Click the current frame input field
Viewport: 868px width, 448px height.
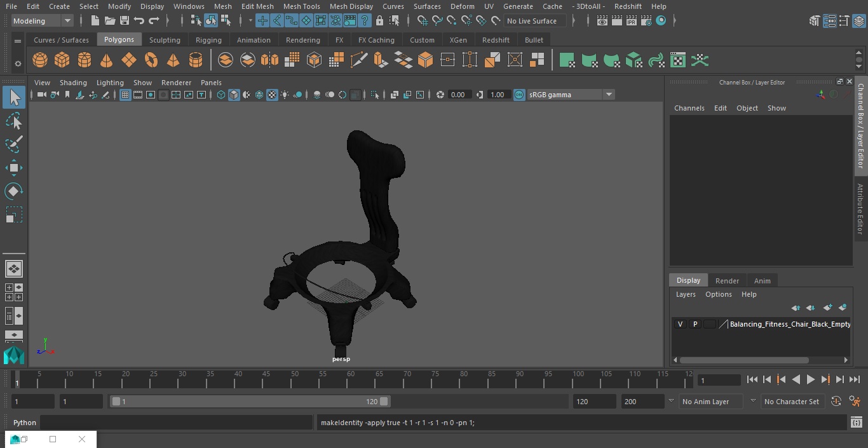click(719, 380)
